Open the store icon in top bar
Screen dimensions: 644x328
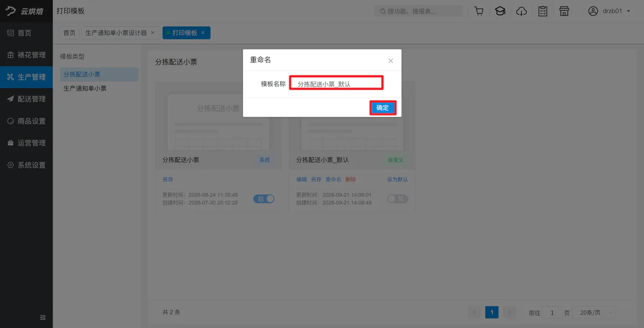point(564,11)
